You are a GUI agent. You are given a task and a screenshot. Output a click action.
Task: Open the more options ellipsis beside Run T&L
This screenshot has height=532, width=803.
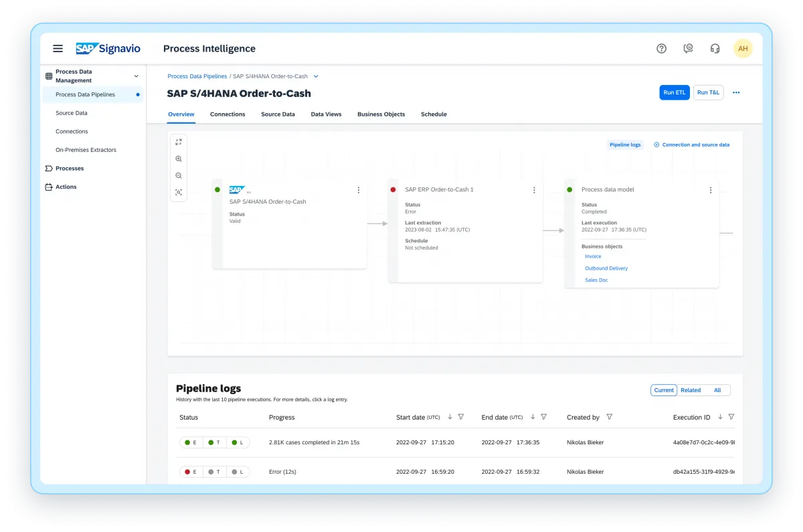coord(736,93)
